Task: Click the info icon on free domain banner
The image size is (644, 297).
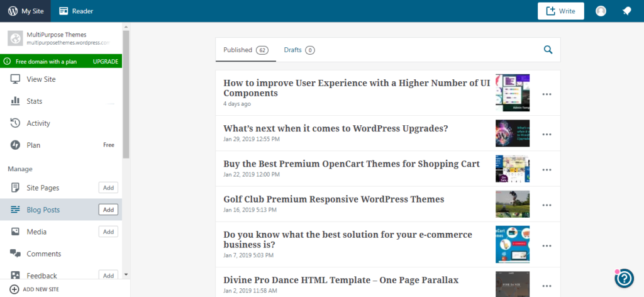Action: click(6, 62)
